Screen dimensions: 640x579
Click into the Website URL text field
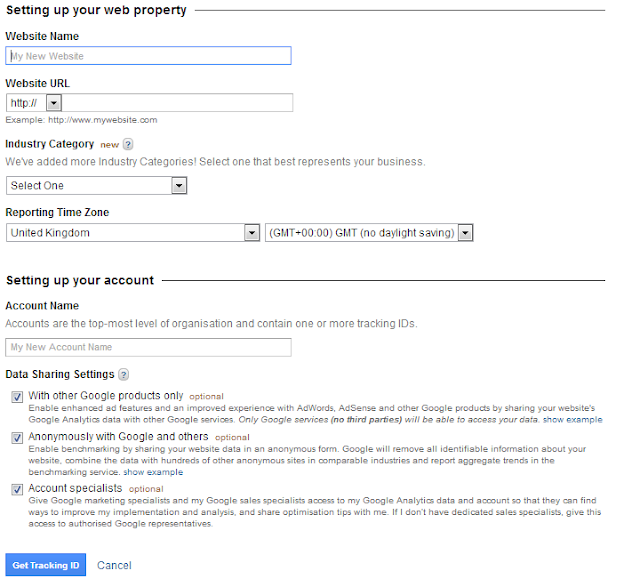point(178,102)
